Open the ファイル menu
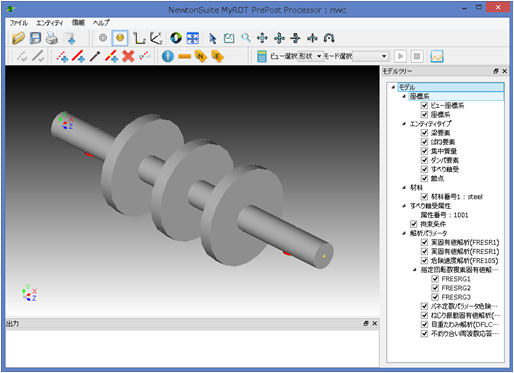This screenshot has height=373, width=514. pyautogui.click(x=18, y=23)
